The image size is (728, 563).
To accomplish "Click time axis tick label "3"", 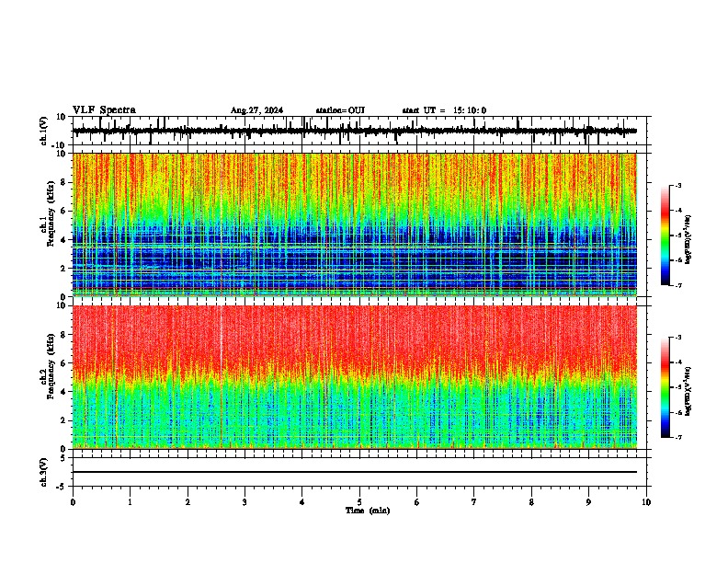I will pyautogui.click(x=245, y=502).
